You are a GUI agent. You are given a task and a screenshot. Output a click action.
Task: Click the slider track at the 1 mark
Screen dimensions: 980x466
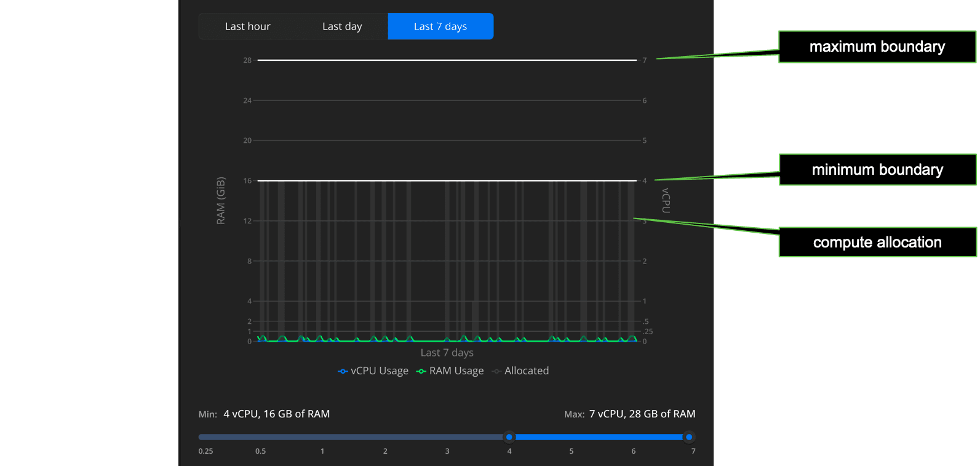(x=322, y=437)
